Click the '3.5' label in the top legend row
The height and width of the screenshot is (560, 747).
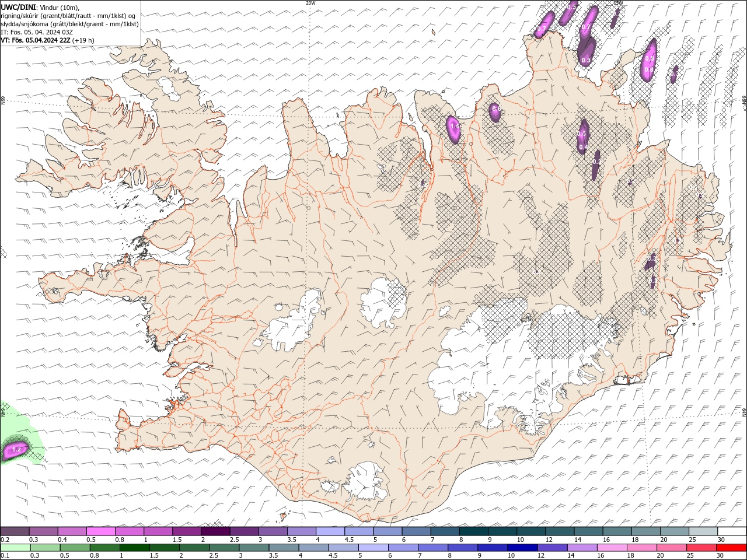[x=292, y=540]
